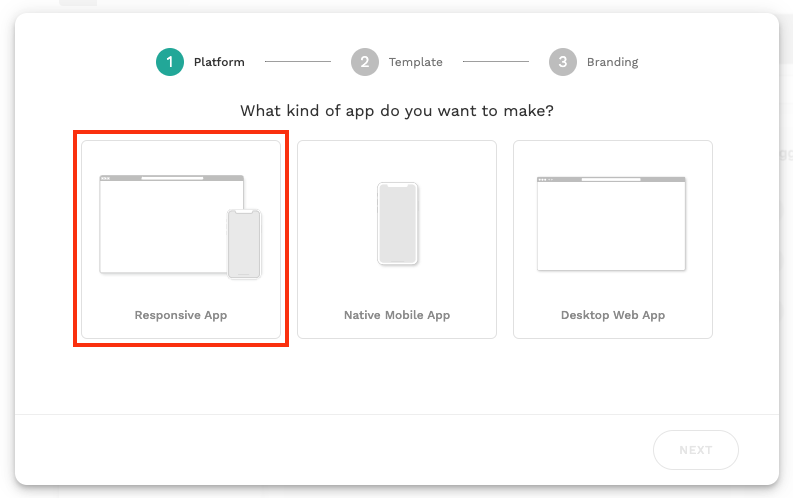Click the step 3 circle icon
793x498 pixels.
[x=563, y=62]
